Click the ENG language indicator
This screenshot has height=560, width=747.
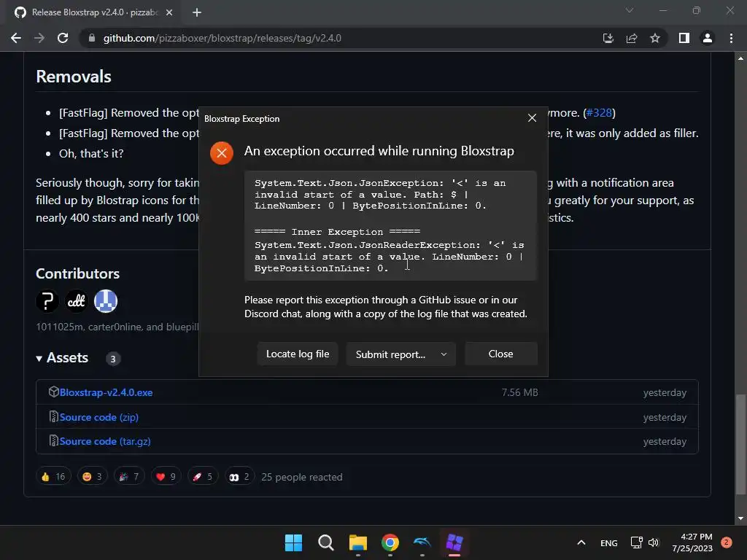(x=609, y=542)
